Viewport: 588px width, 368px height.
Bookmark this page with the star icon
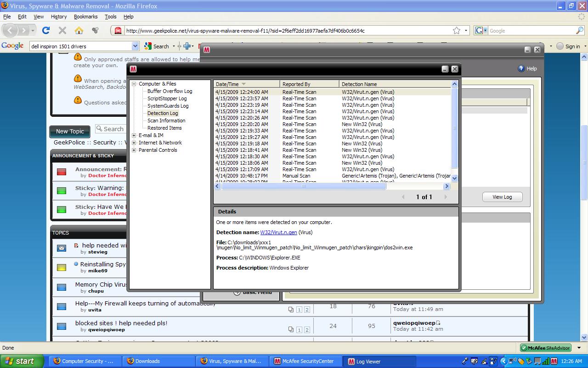coord(457,31)
